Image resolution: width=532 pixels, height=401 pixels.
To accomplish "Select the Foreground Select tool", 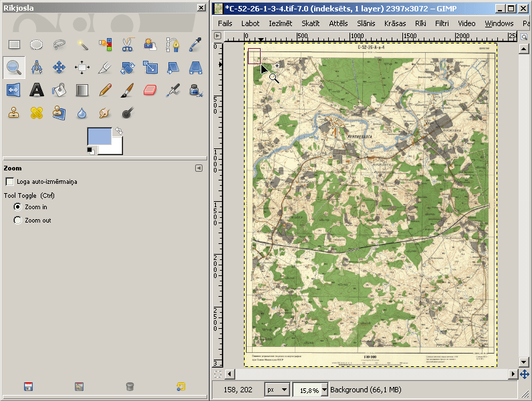I will (150, 44).
